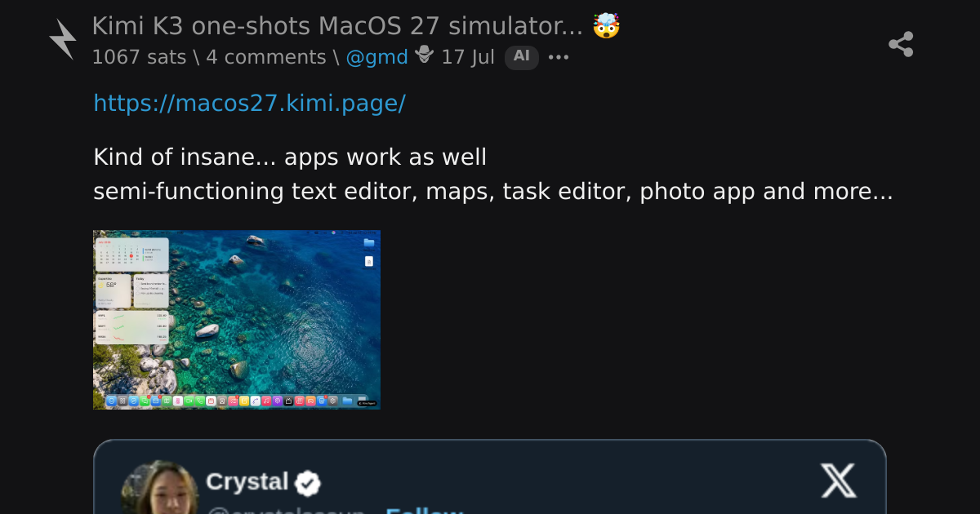Share the post using the share icon
The image size is (980, 514).
point(901,44)
